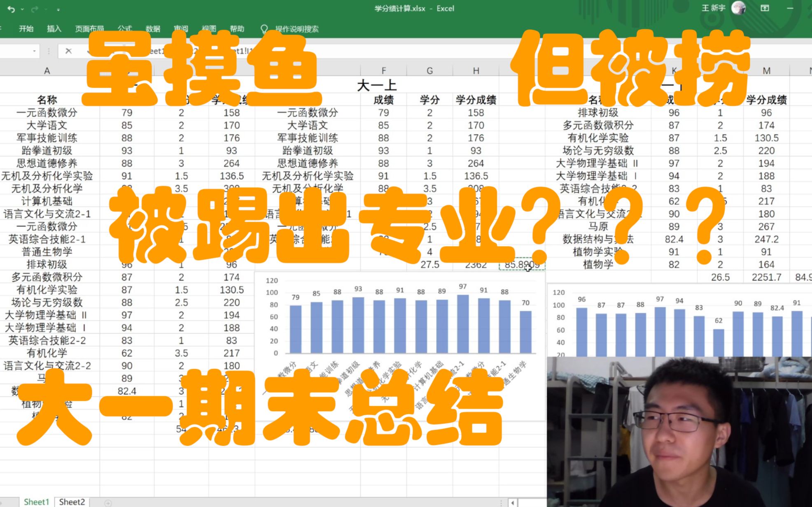Click the formula bar Cancel X button
Screen dimensions: 812x507
pyautogui.click(x=68, y=51)
